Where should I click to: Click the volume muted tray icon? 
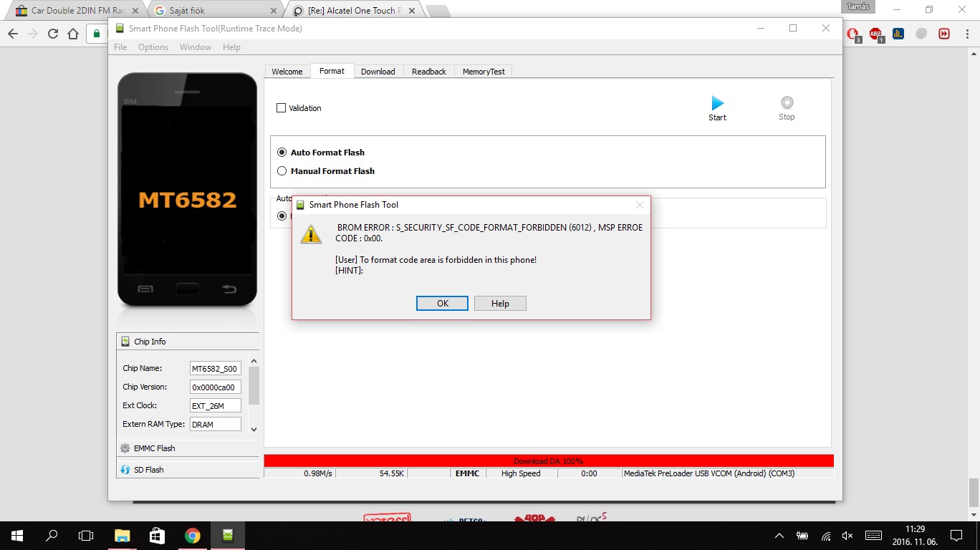tap(847, 536)
